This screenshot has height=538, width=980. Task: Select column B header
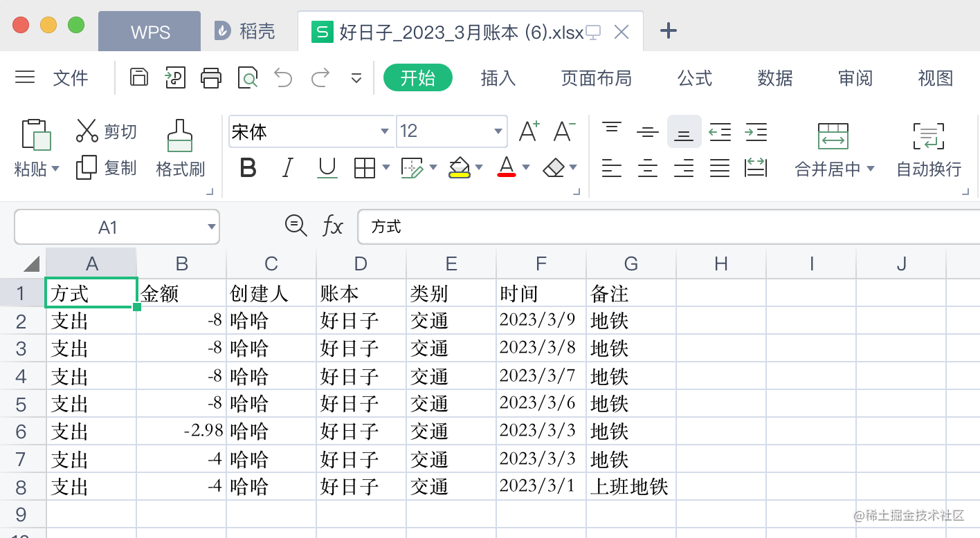181,263
